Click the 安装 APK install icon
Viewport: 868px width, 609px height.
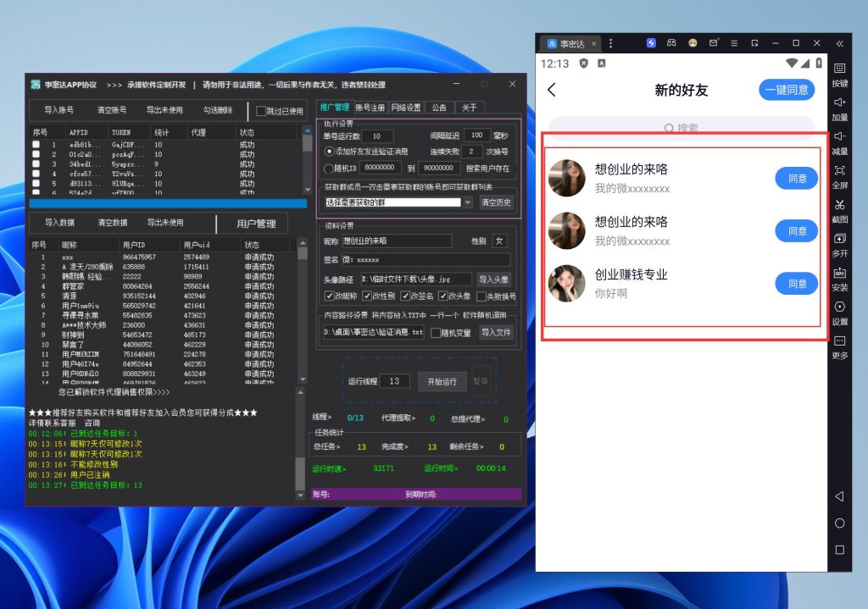point(839,279)
